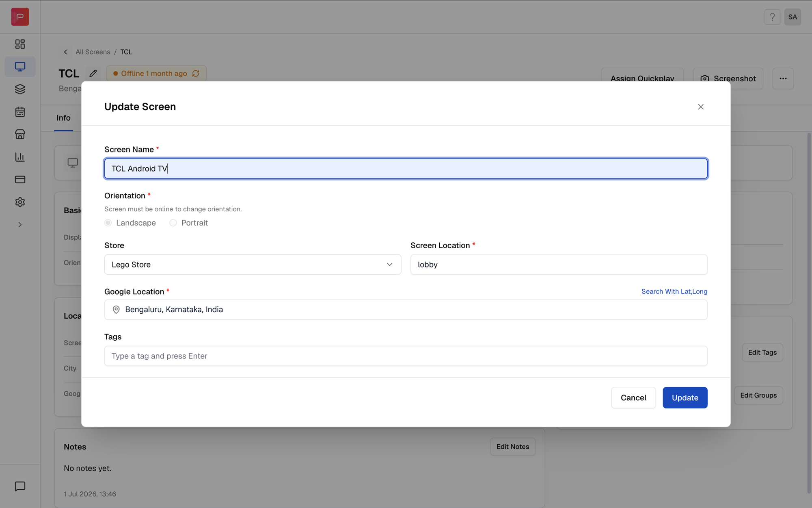Screen dimensions: 812x508
Task: Click the TCL breadcrumb text
Action: (126, 52)
